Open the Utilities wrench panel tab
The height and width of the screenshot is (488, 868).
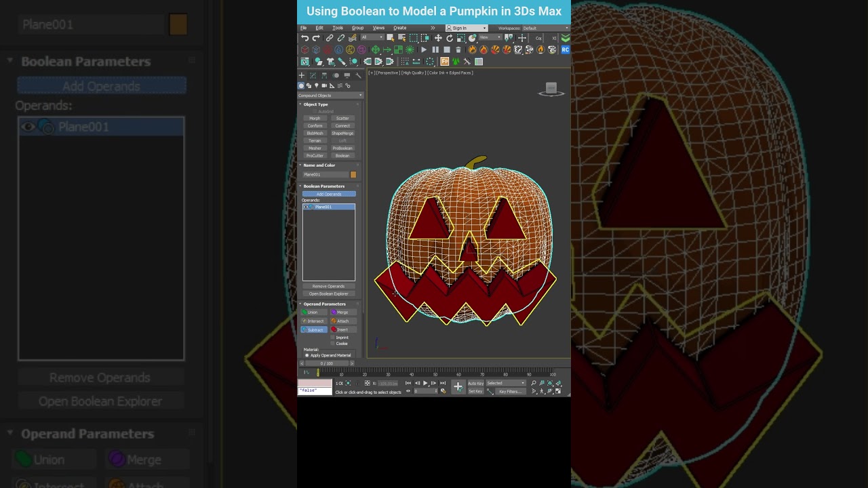point(358,75)
